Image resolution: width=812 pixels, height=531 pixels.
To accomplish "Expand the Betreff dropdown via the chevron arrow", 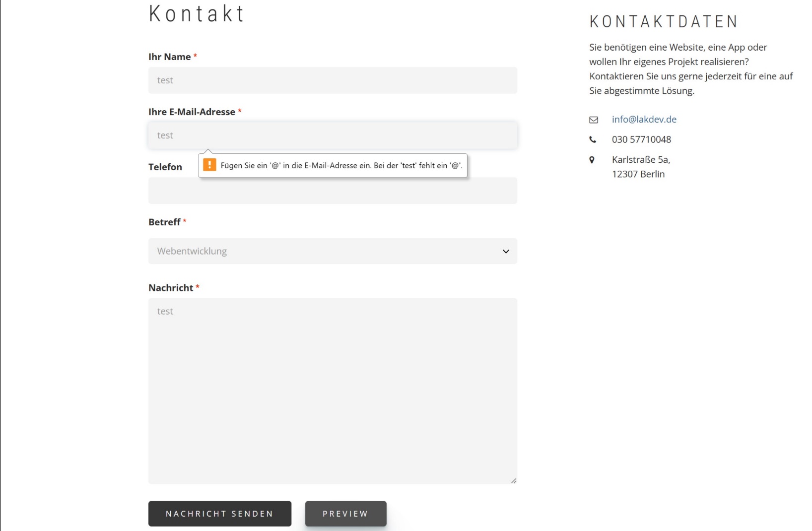I will click(x=505, y=251).
